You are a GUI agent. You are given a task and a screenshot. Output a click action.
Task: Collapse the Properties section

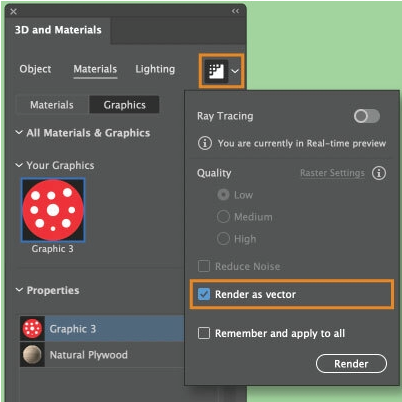click(19, 290)
